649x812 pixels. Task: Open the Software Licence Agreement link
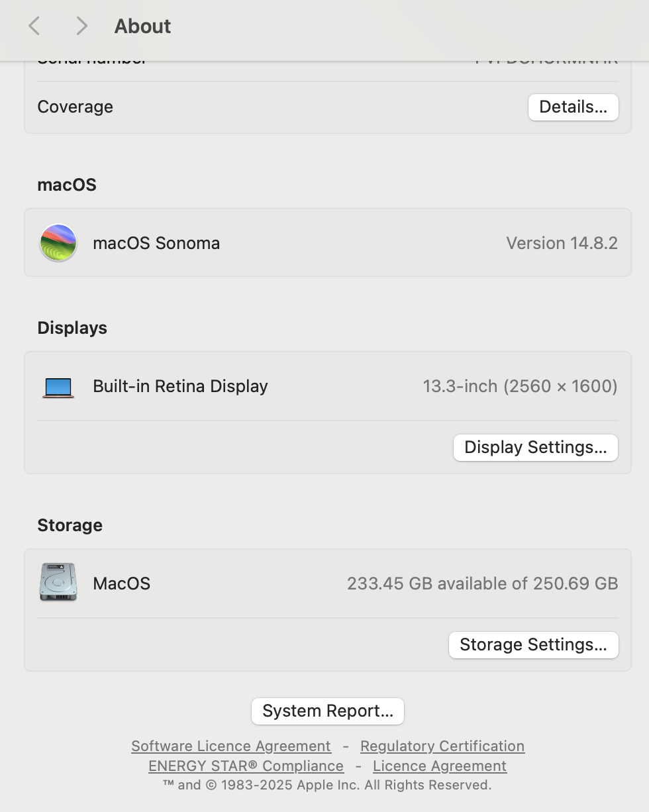[231, 746]
